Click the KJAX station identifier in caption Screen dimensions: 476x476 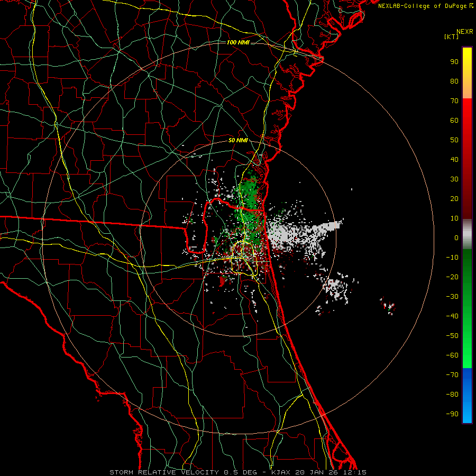tap(281, 472)
